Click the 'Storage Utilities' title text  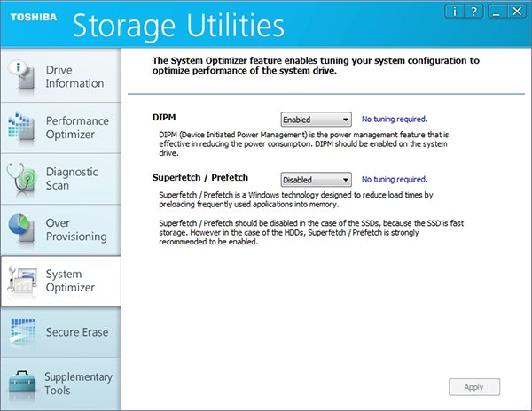[x=178, y=26]
